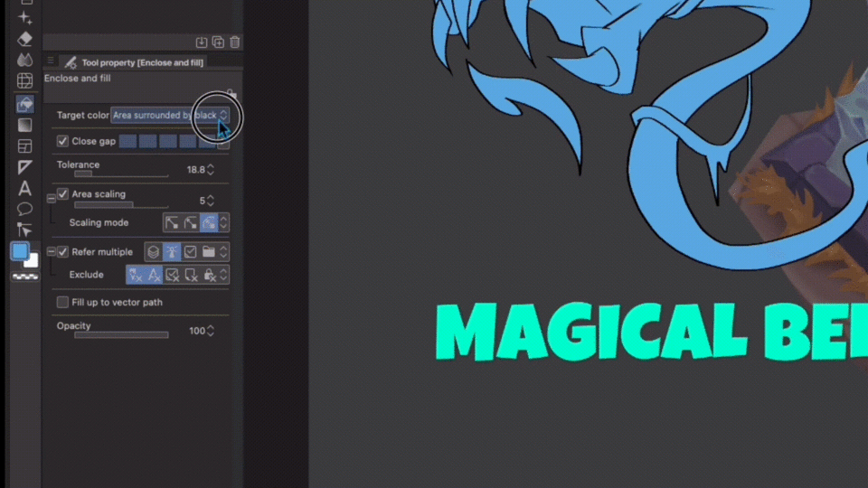Uncheck the Area scaling checkbox

[62, 194]
